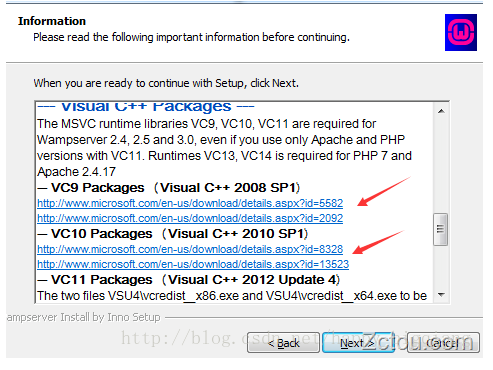Open the VC9 download link id=5582
493x370 pixels.
coord(190,203)
